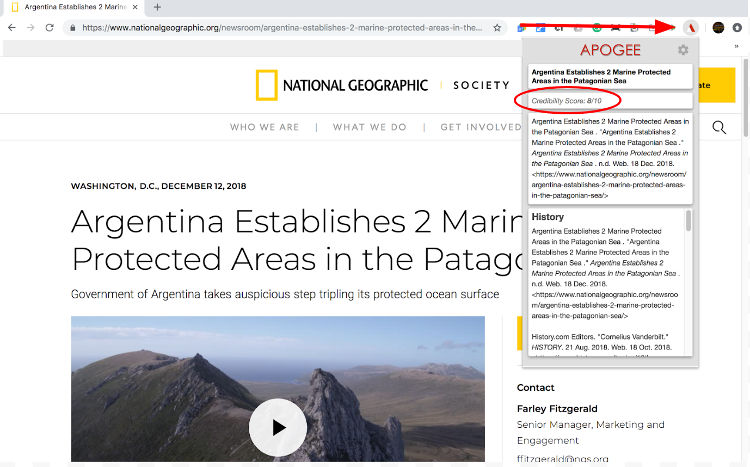Go back with the browser back arrow

click(12, 28)
